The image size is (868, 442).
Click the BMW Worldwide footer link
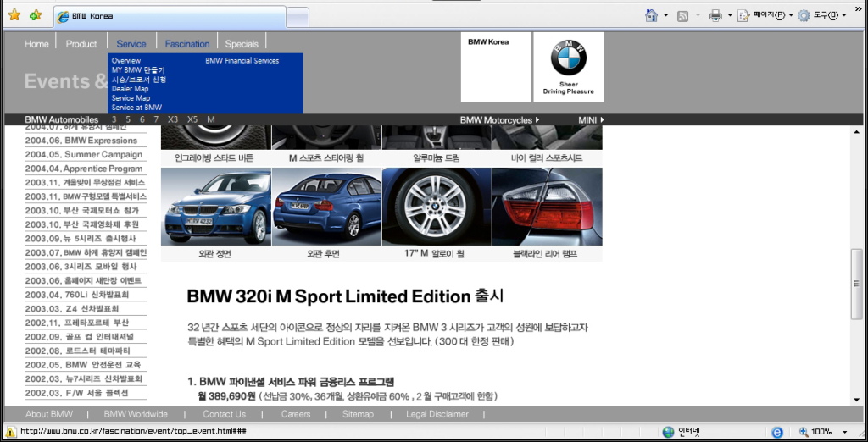pyautogui.click(x=136, y=414)
